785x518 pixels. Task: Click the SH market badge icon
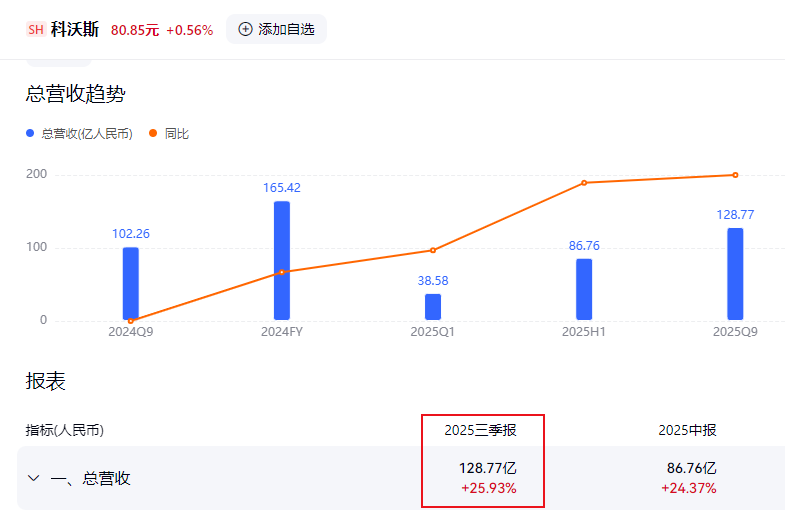[36, 30]
